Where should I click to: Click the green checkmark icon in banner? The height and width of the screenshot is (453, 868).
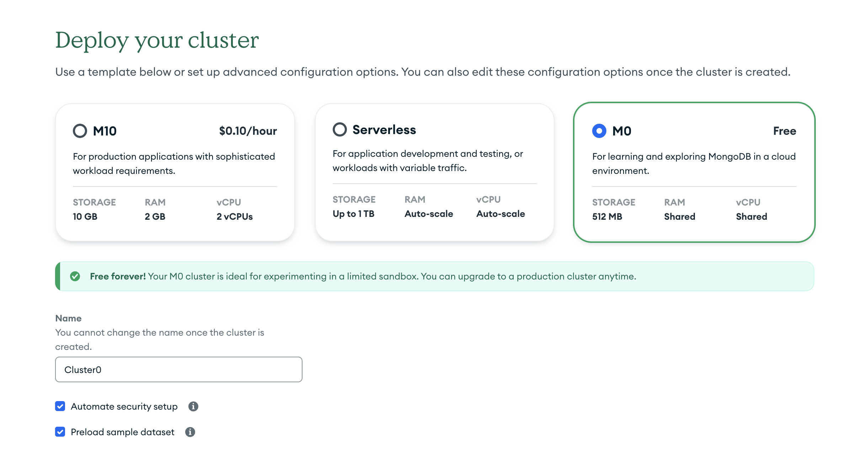(x=75, y=276)
